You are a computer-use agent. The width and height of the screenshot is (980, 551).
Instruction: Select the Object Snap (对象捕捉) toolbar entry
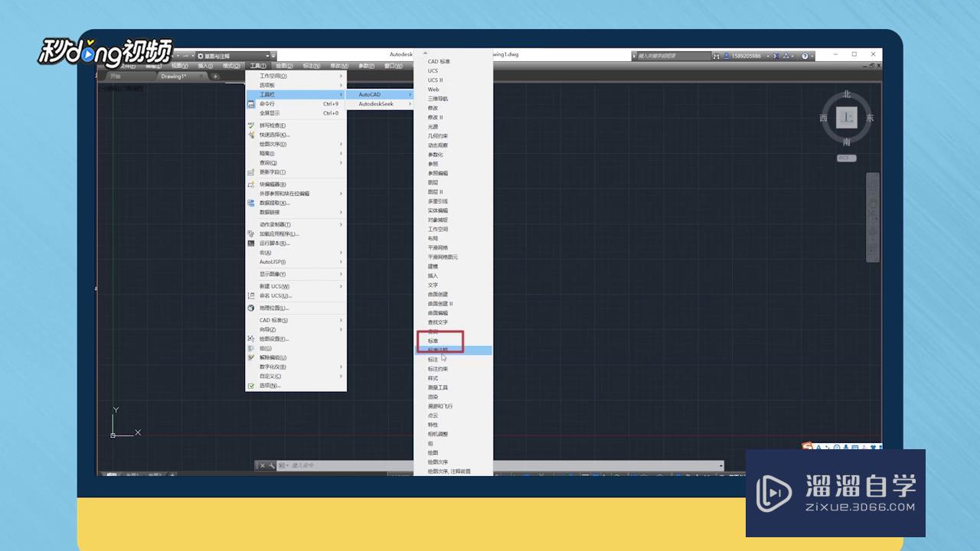(x=453, y=220)
